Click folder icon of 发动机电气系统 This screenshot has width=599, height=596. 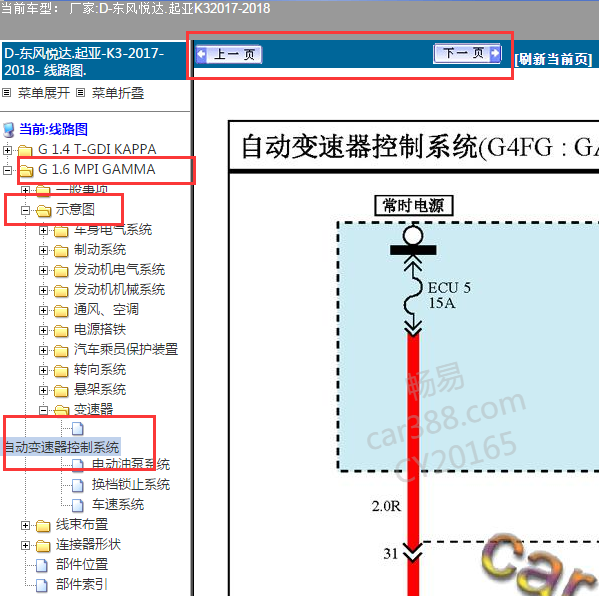click(61, 270)
